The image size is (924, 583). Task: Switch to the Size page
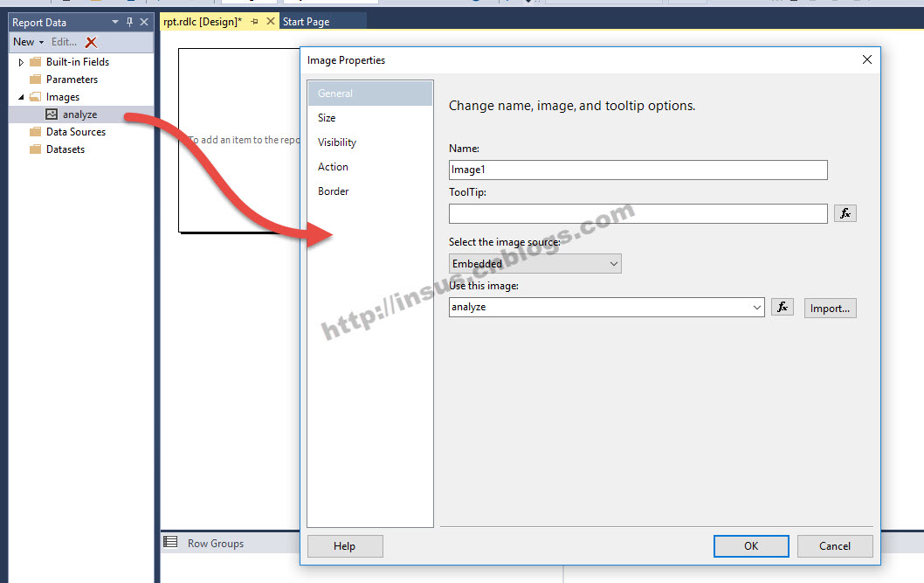tap(370, 118)
